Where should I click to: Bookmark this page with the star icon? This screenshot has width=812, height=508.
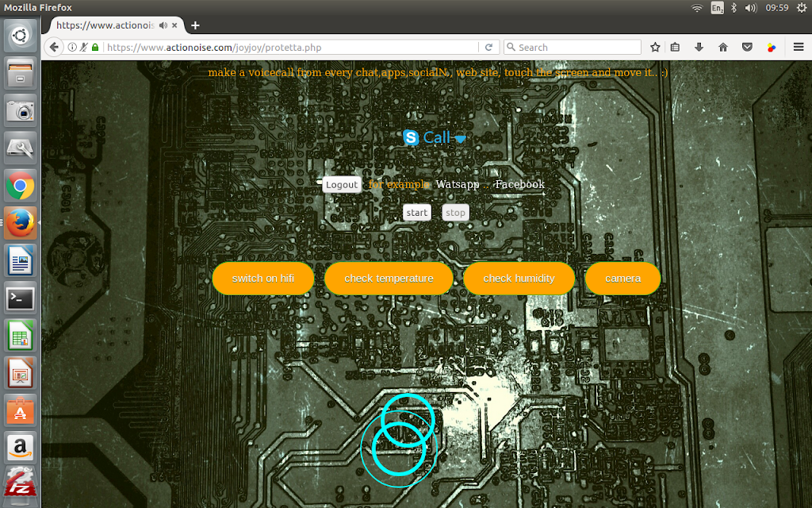tap(655, 47)
